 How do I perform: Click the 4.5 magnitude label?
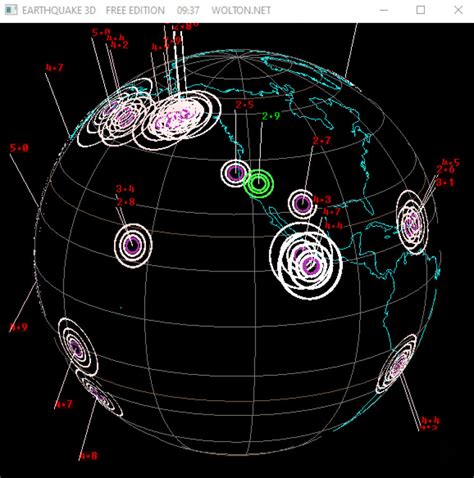pyautogui.click(x=451, y=163)
